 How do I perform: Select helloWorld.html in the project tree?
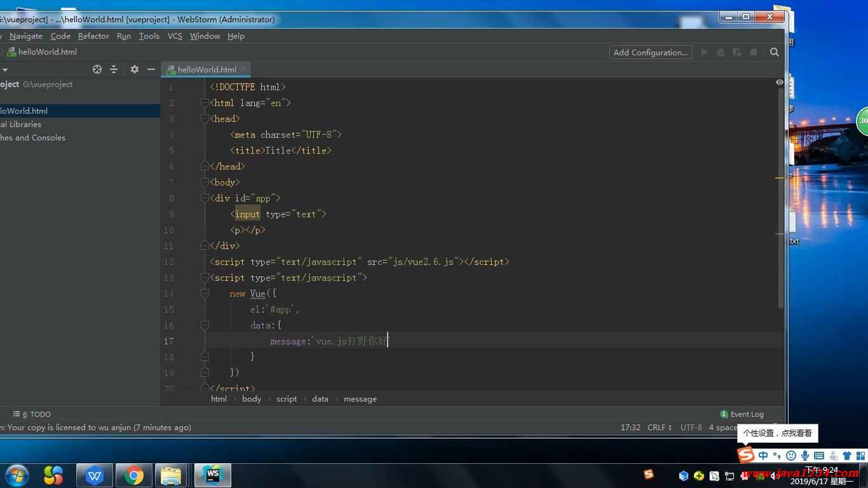(79, 111)
